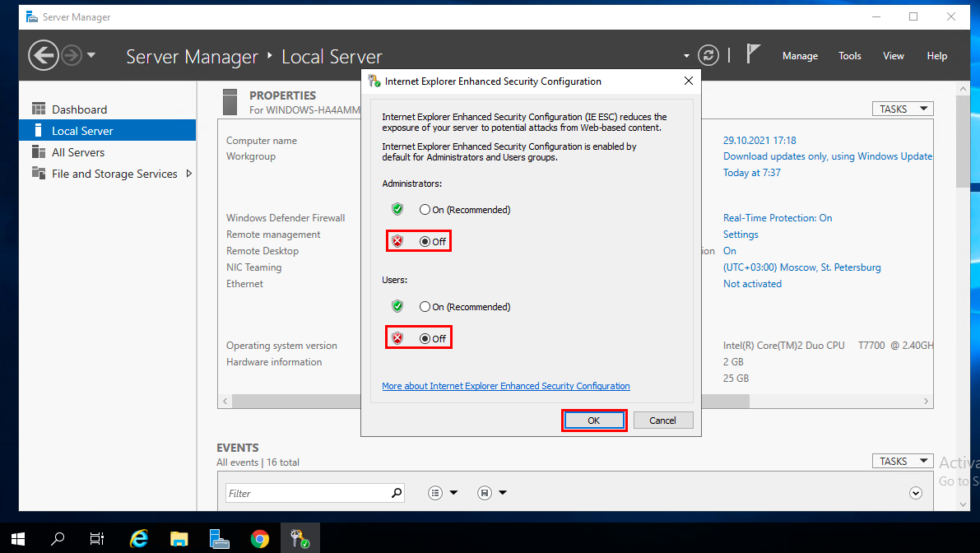Screen dimensions: 980x553
Task: Click the Dashboard grid icon
Action: pyautogui.click(x=39, y=109)
